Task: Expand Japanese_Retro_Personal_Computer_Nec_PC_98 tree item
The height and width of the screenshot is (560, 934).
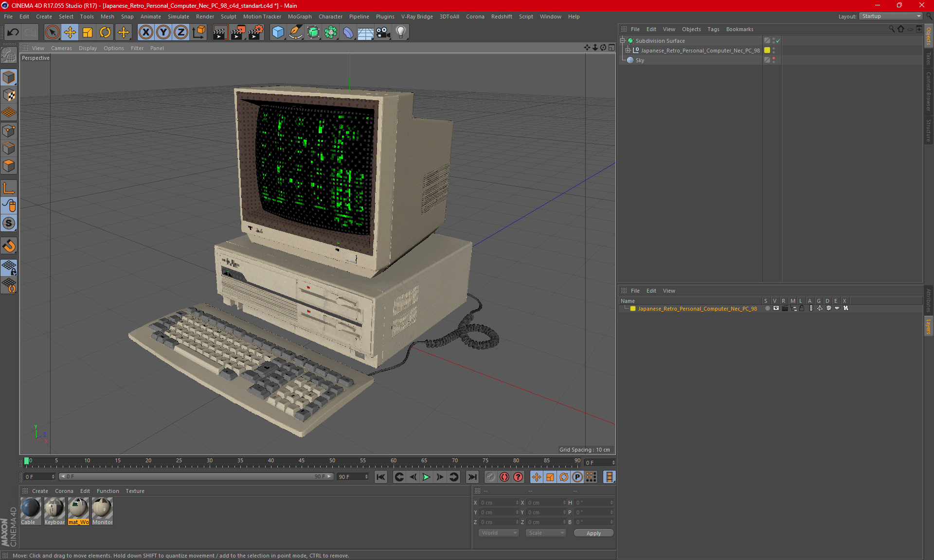Action: (627, 51)
